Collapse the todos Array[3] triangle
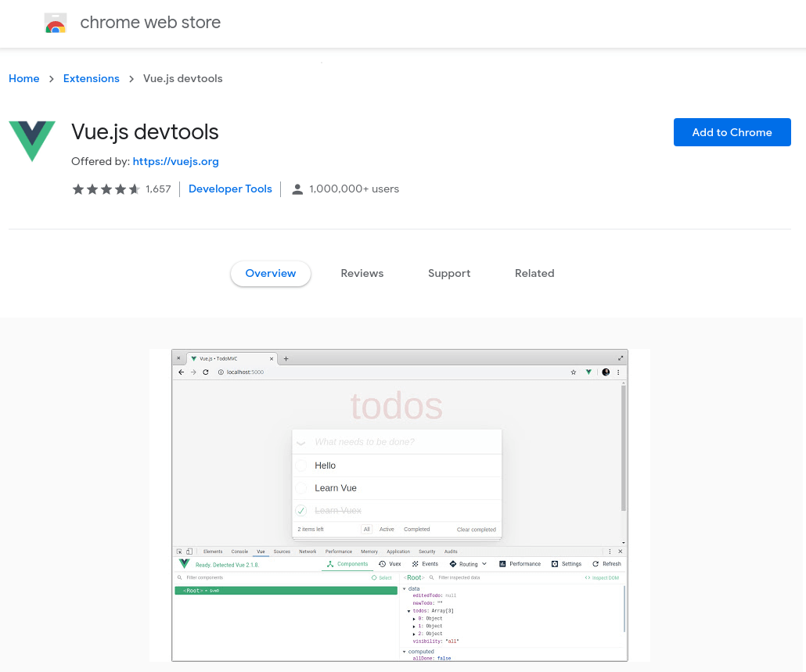 [409, 611]
